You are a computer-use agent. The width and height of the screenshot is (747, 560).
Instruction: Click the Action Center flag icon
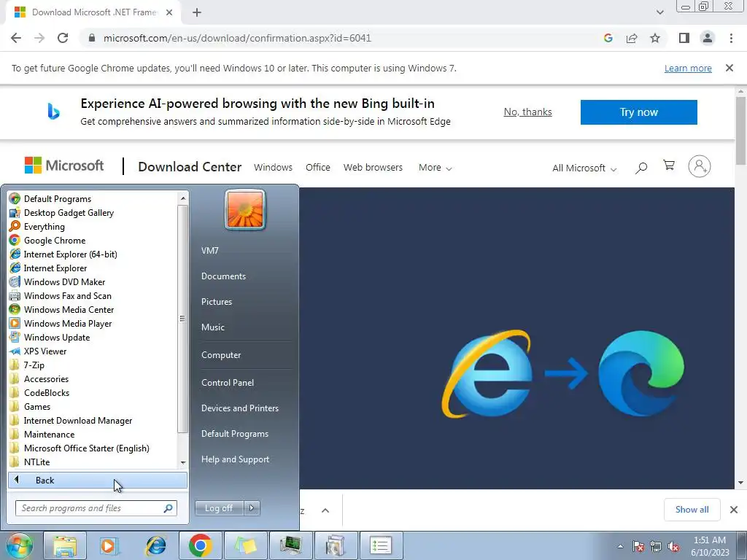[x=638, y=547]
